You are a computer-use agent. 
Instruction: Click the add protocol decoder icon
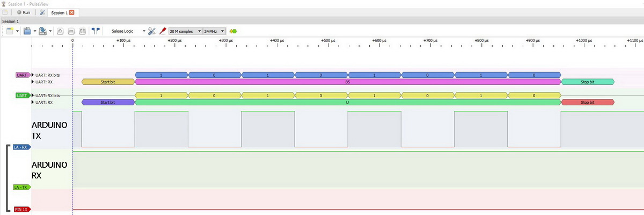click(233, 31)
